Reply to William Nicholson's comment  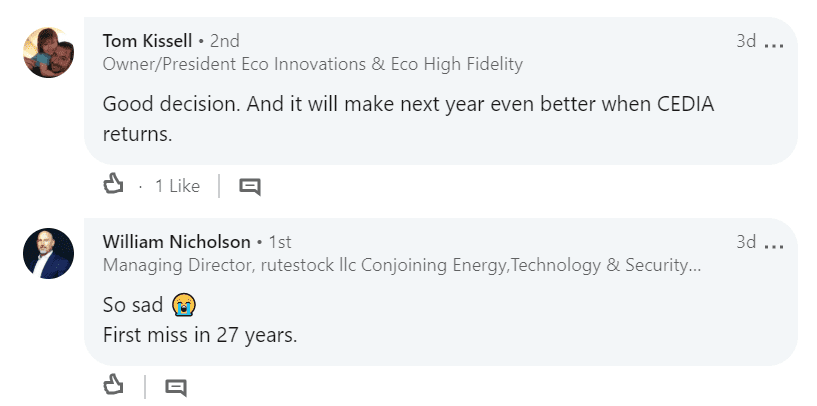[176, 387]
